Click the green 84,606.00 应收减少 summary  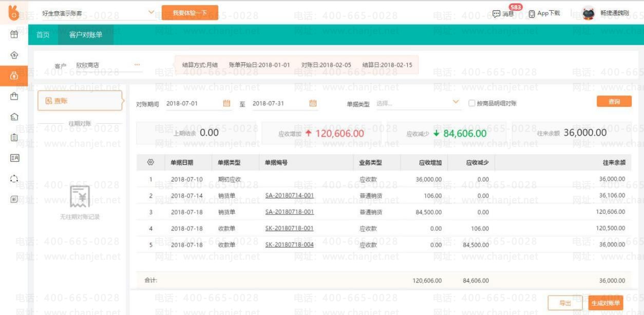[x=446, y=133]
